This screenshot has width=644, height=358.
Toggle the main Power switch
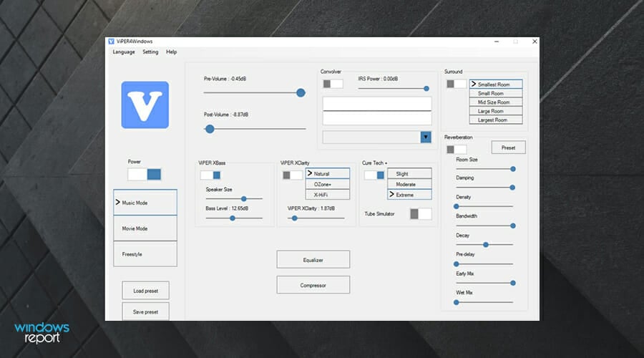tap(145, 174)
